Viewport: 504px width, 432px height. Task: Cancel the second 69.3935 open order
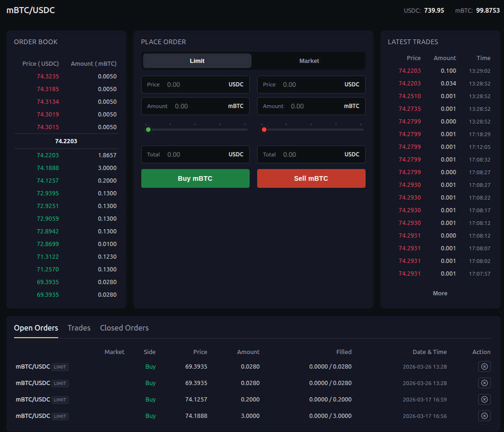(x=484, y=383)
